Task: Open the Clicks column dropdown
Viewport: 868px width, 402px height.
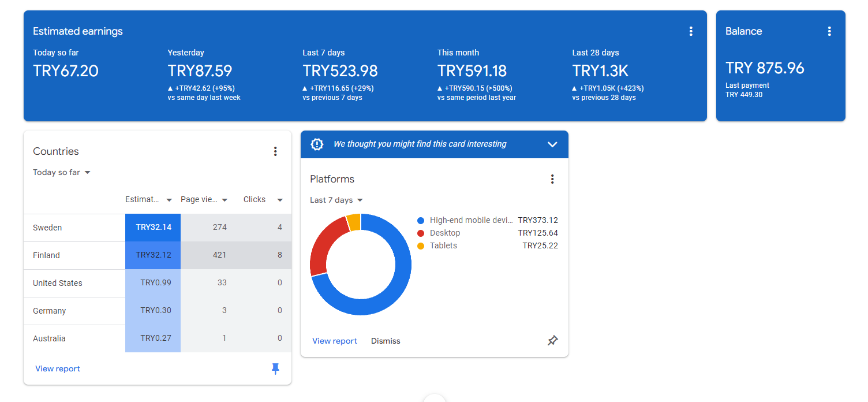Action: coord(263,199)
